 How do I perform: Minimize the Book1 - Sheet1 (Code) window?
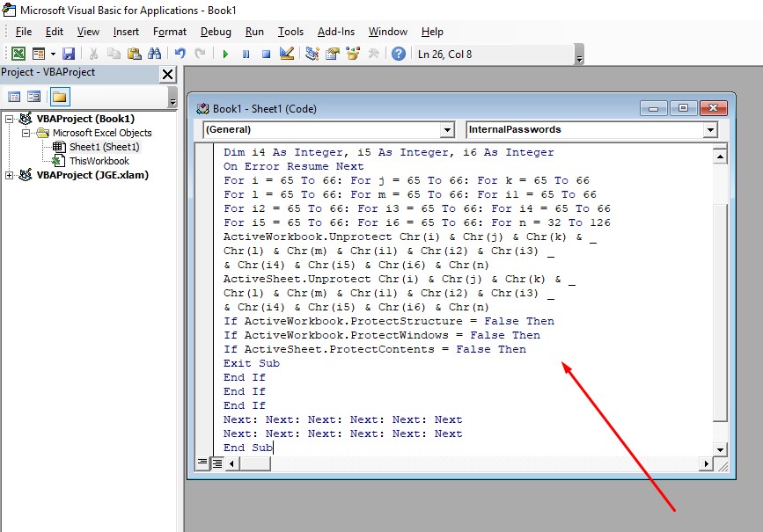(x=654, y=108)
